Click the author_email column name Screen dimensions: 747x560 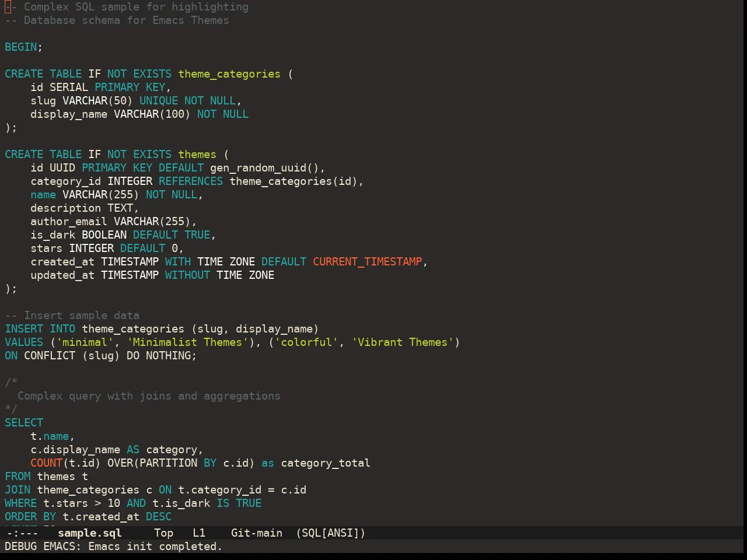pyautogui.click(x=69, y=222)
